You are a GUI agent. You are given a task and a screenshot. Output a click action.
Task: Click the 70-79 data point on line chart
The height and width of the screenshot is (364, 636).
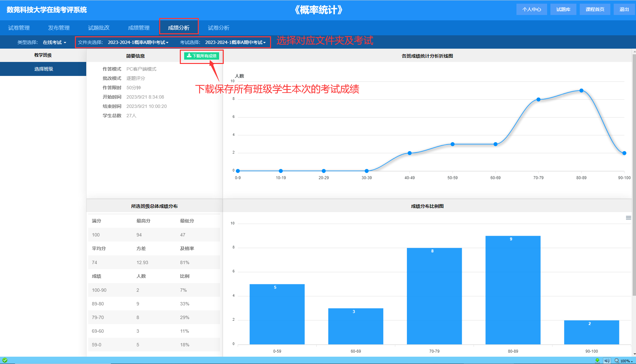coord(538,100)
